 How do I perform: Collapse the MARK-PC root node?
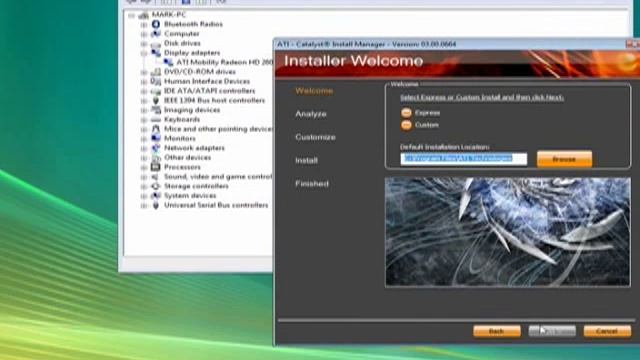pos(131,16)
